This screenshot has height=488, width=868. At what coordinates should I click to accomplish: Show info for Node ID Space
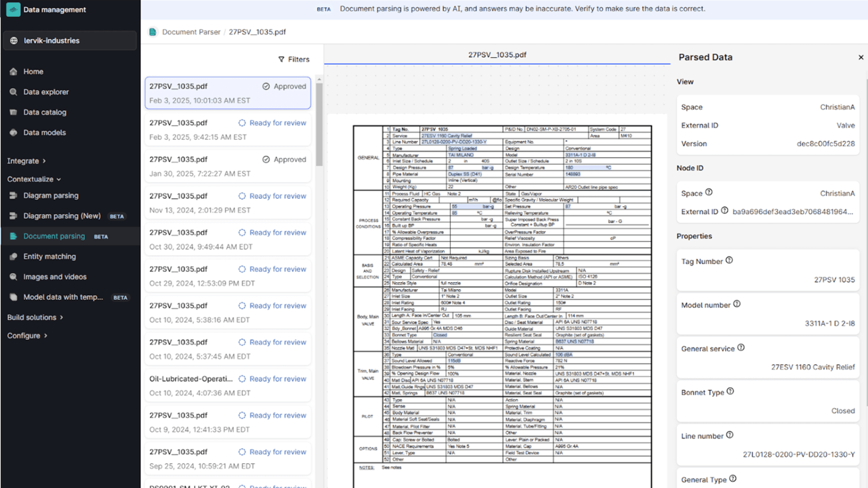point(709,192)
